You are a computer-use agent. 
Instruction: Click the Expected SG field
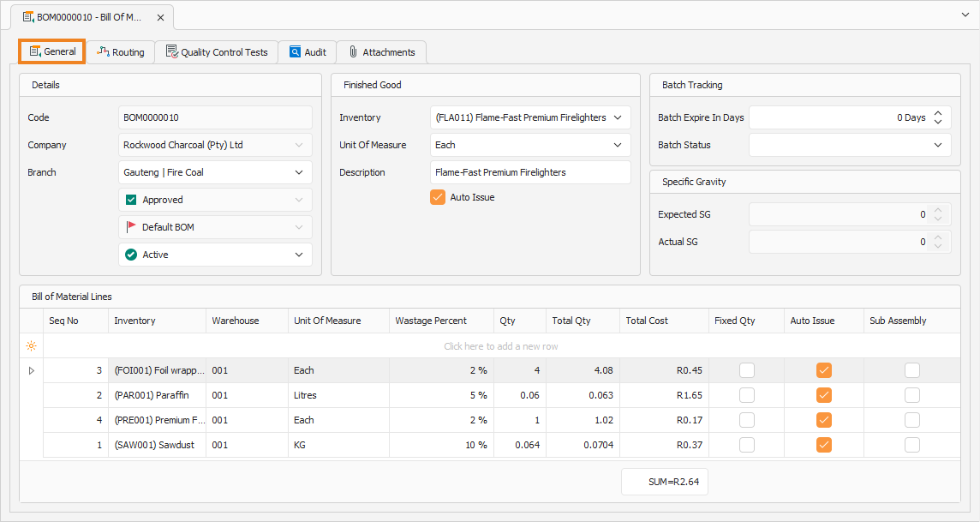click(x=850, y=214)
